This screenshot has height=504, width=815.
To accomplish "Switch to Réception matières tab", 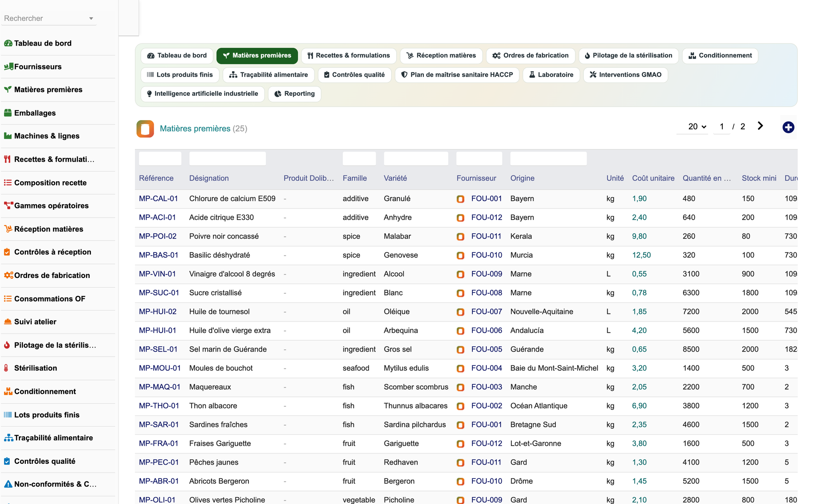I will pos(441,56).
